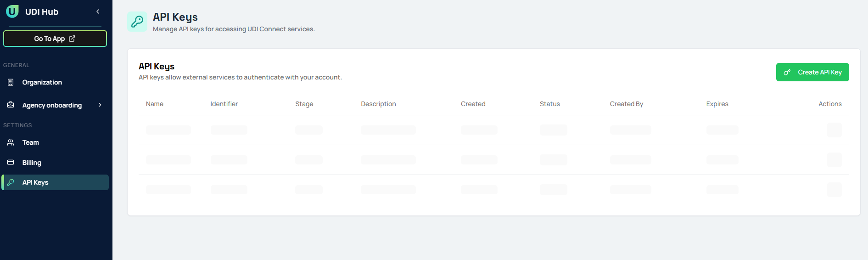Open Team settings
Image resolution: width=868 pixels, height=260 pixels.
pyautogui.click(x=55, y=142)
